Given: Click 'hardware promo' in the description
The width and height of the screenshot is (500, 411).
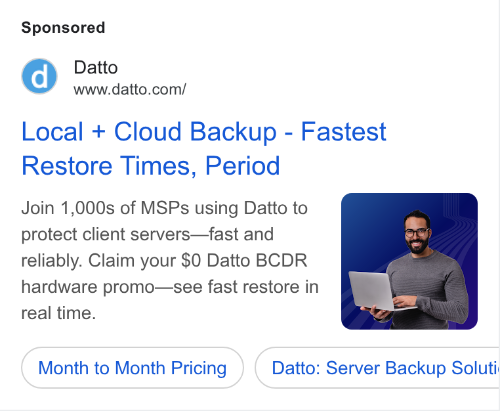Looking at the screenshot, I should point(88,287).
